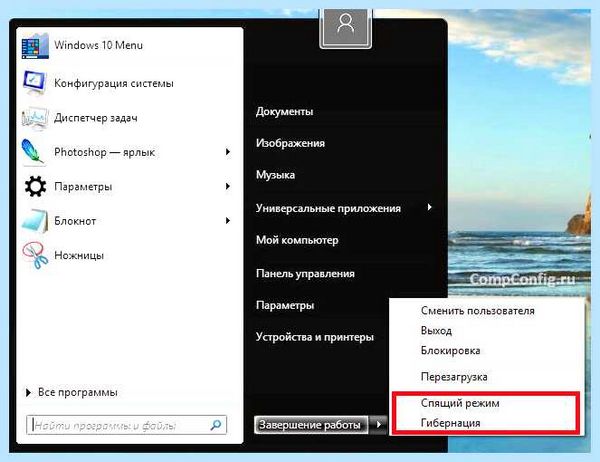Click the gear icon for Параметры
The width and height of the screenshot is (600, 462).
[35, 186]
